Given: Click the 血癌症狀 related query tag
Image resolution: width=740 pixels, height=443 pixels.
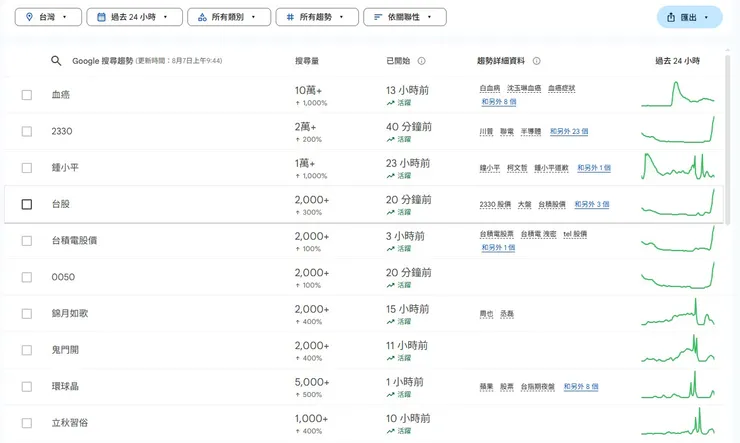Looking at the screenshot, I should (562, 88).
